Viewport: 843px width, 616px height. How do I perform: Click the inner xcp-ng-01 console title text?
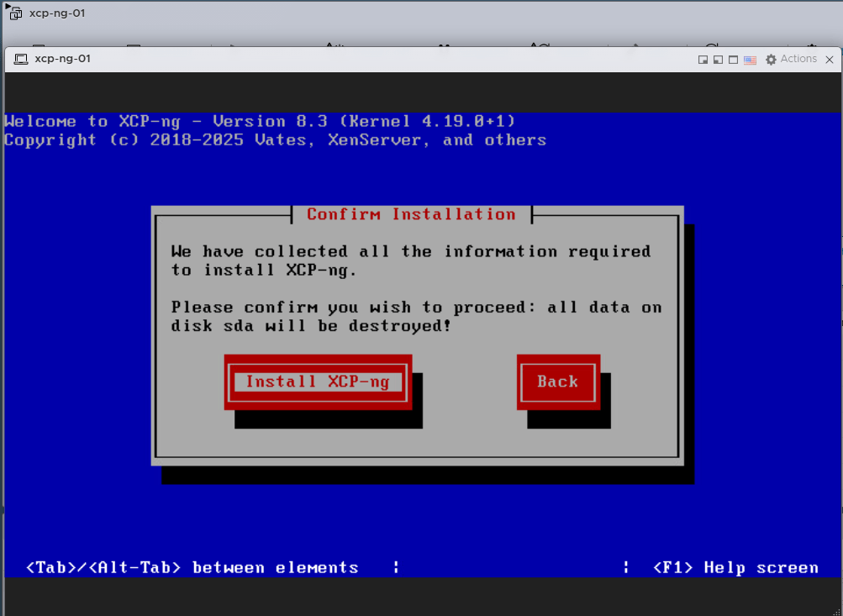click(62, 59)
